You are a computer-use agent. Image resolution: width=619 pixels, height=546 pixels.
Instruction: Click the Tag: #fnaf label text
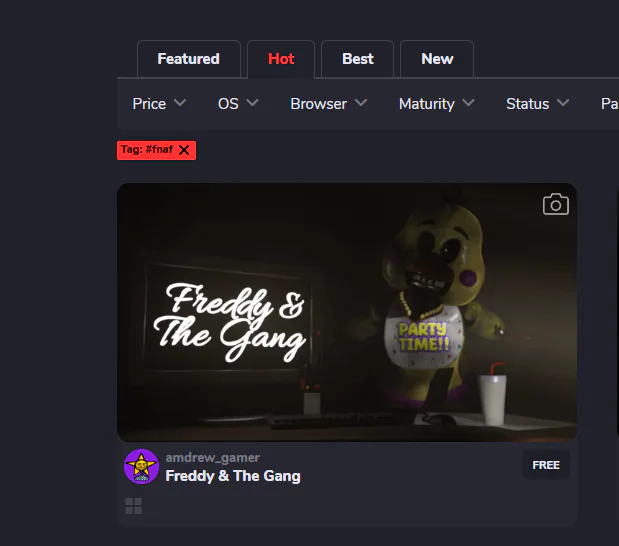[x=147, y=150]
